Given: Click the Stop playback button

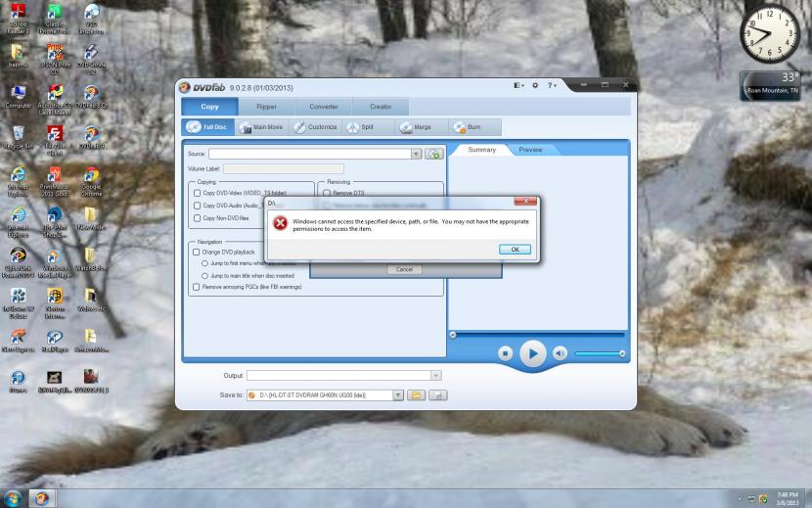Looking at the screenshot, I should click(505, 353).
